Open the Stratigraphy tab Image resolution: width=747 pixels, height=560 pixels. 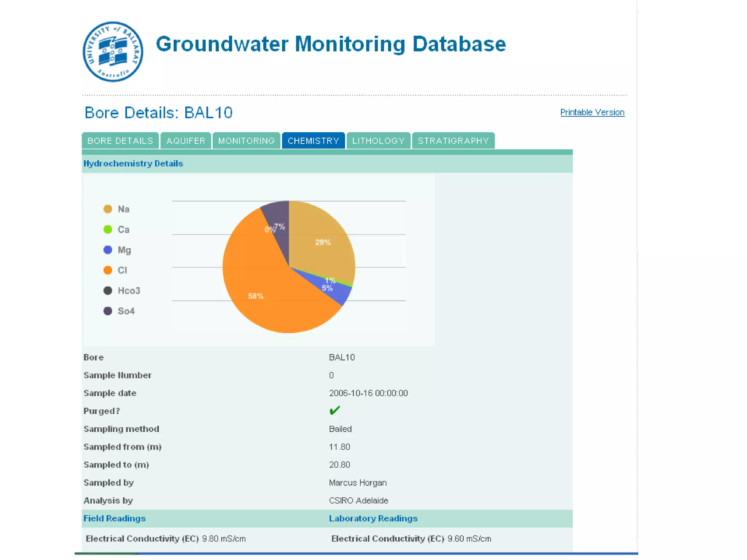click(453, 141)
